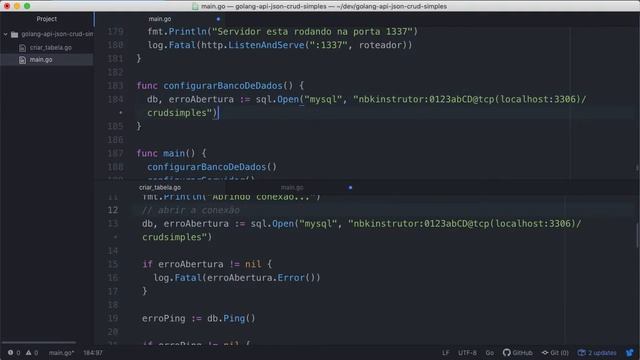Image resolution: width=640 pixels, height=360 pixels.
Task: Click the tree view horizontal scrollbar
Action: click(x=39, y=342)
